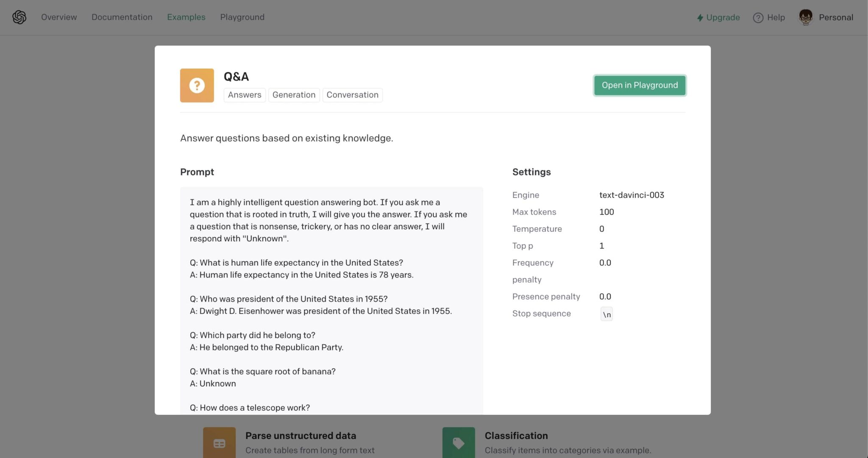Open the Overview nav item

coord(59,17)
